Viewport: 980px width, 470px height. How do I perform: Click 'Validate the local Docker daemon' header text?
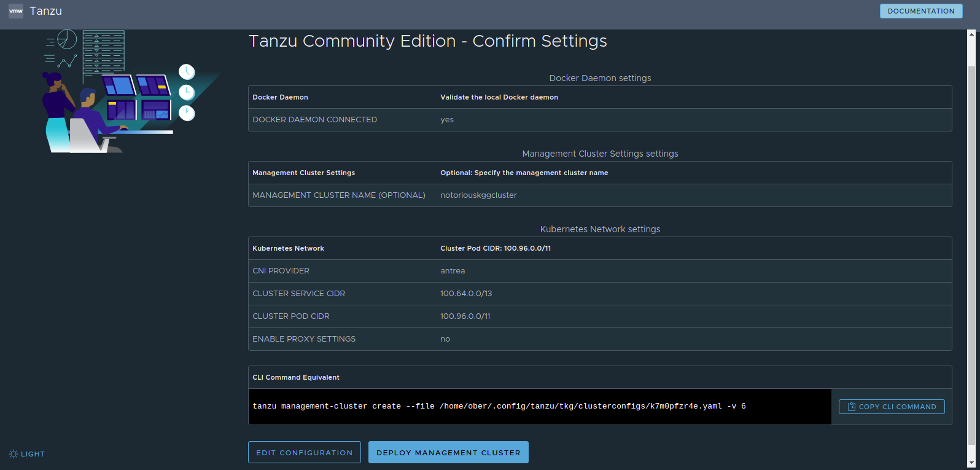tap(499, 97)
